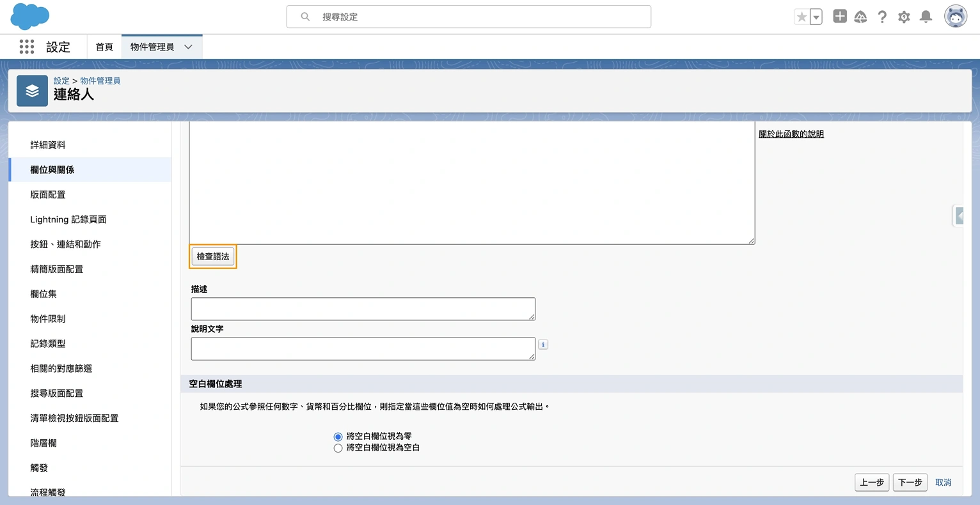
Task: Click the Astro profile avatar
Action: tap(955, 16)
